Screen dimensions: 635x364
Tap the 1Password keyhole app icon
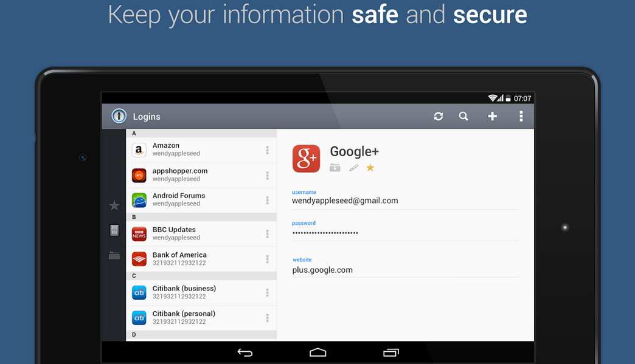(119, 116)
